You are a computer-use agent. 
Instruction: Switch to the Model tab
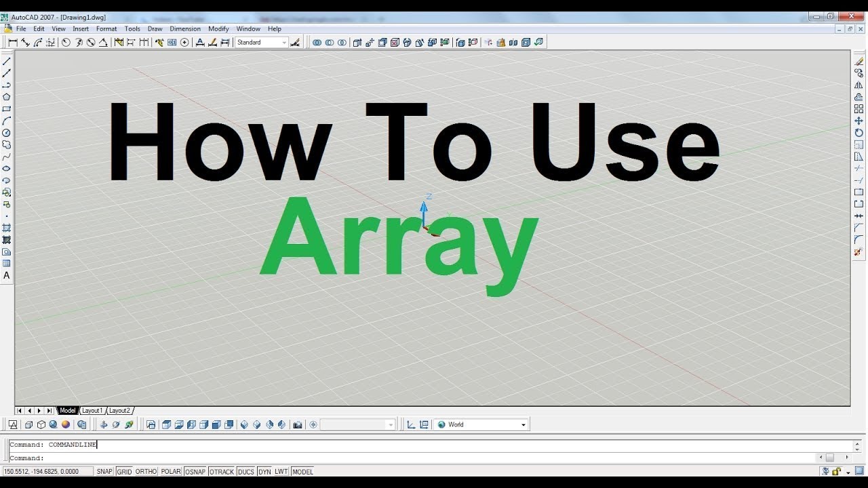pos(68,411)
